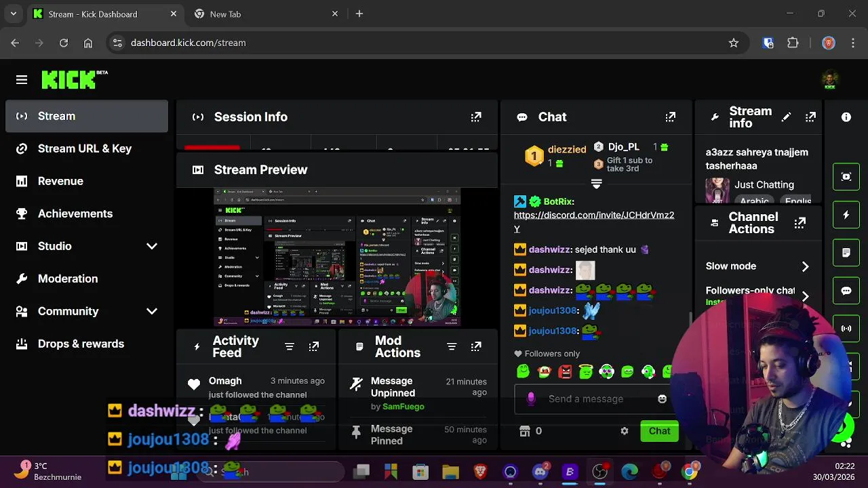Pop out the Activity Feed panel
The height and width of the screenshot is (488, 868).
(314, 347)
